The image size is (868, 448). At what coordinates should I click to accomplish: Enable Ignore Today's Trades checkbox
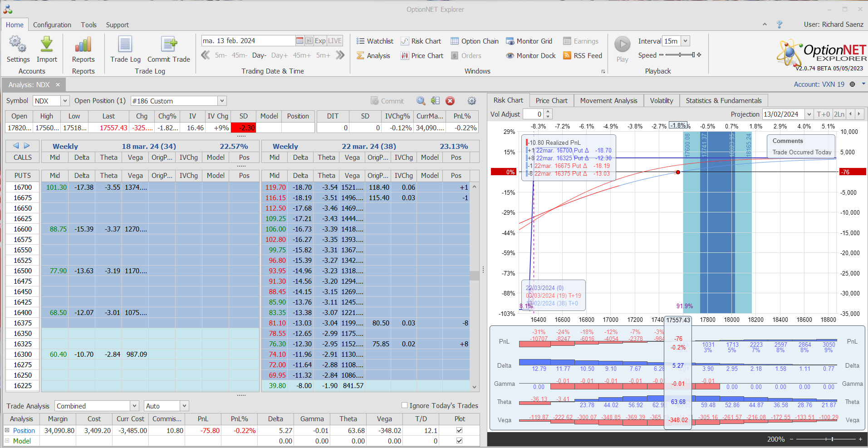click(x=404, y=405)
